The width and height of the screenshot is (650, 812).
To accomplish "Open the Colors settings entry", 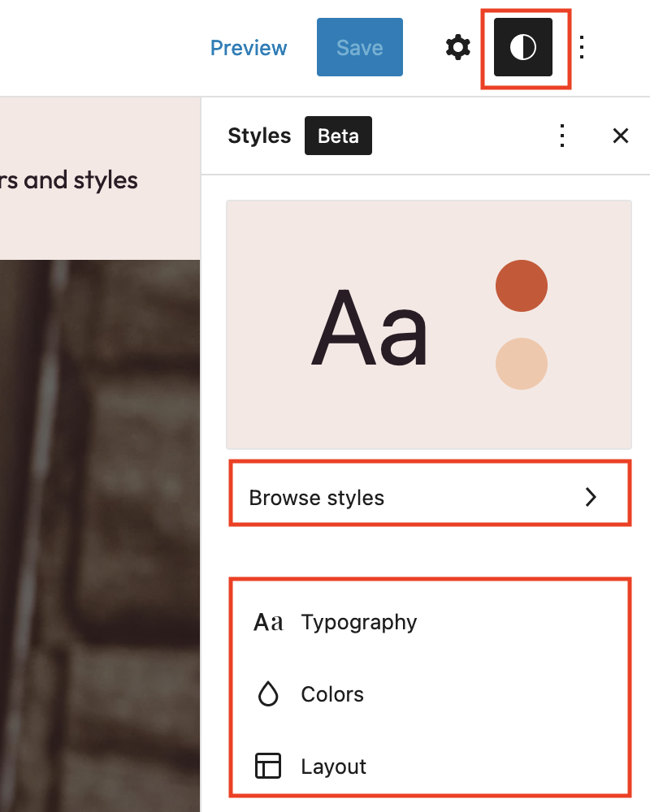I will (x=333, y=693).
